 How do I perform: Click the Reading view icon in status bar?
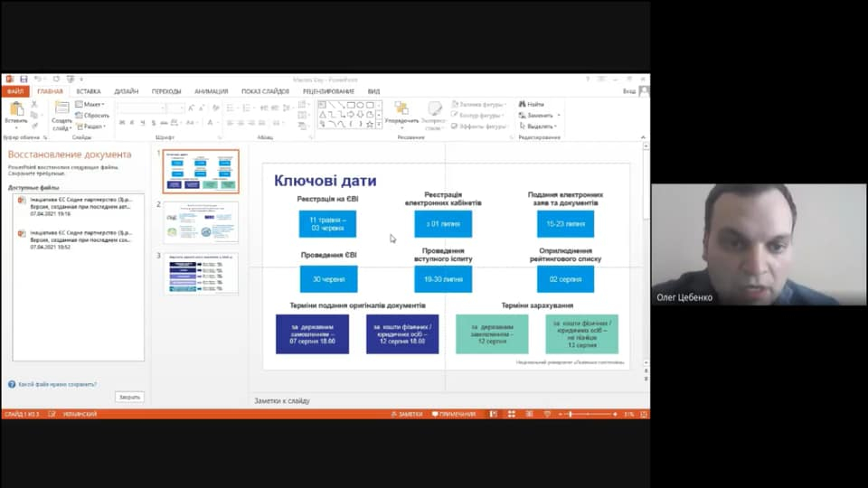[x=529, y=414]
